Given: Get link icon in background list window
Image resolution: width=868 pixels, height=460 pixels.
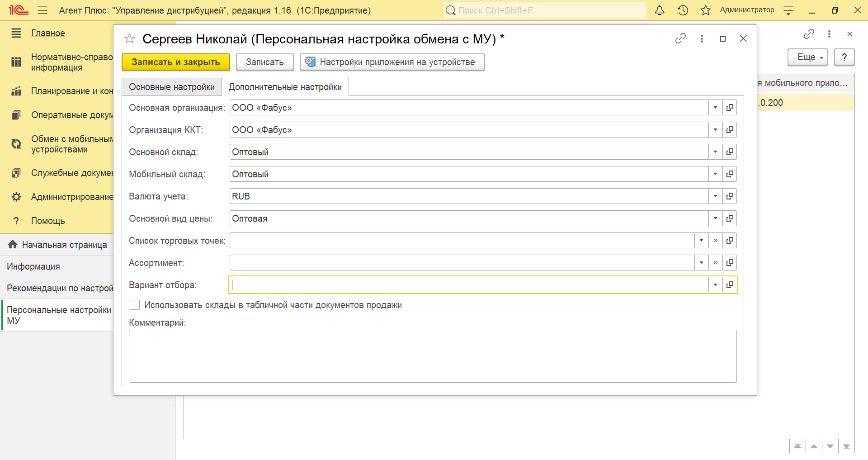Looking at the screenshot, I should (809, 33).
